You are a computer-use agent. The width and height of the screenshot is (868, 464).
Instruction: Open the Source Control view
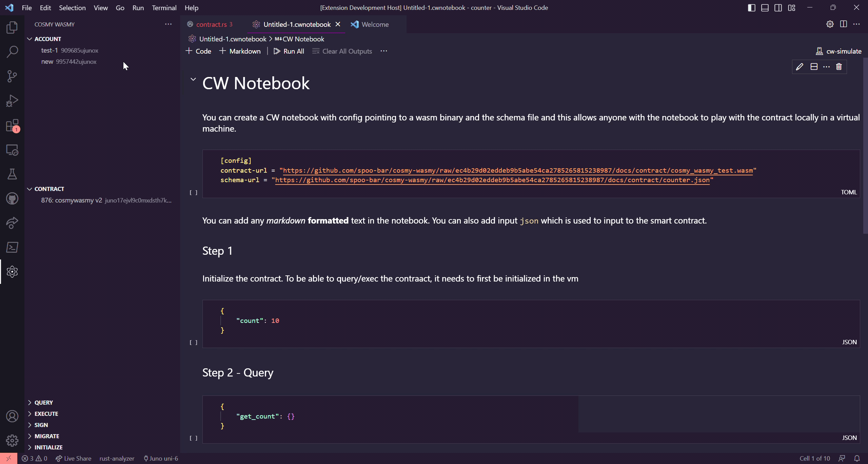12,76
